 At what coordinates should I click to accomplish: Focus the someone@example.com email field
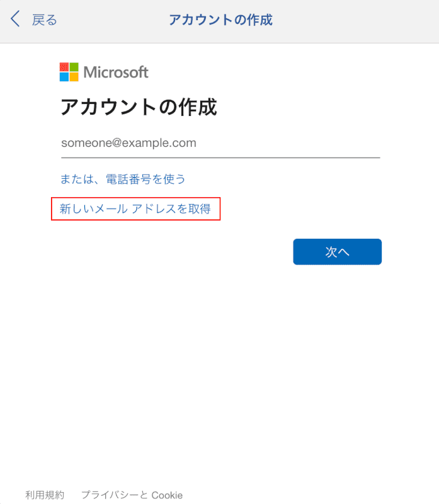220,144
